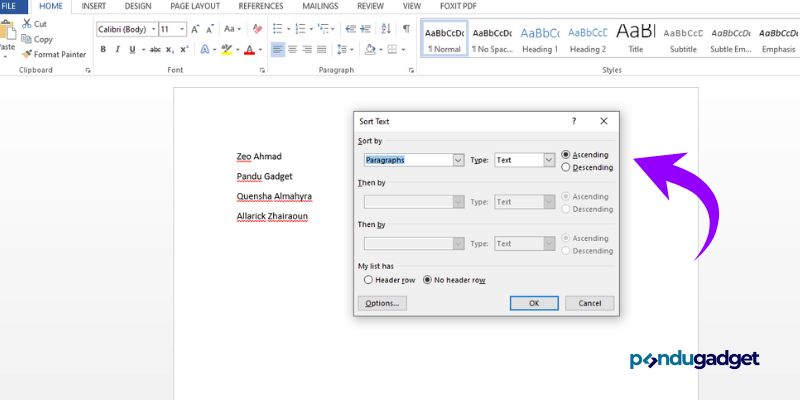
Task: Open the MAILINGS ribbon tab
Action: (x=321, y=6)
